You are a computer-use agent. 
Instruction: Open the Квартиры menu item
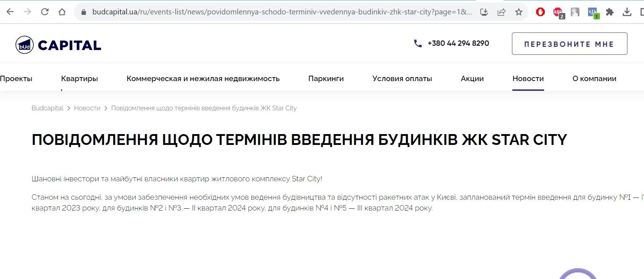[79, 79]
